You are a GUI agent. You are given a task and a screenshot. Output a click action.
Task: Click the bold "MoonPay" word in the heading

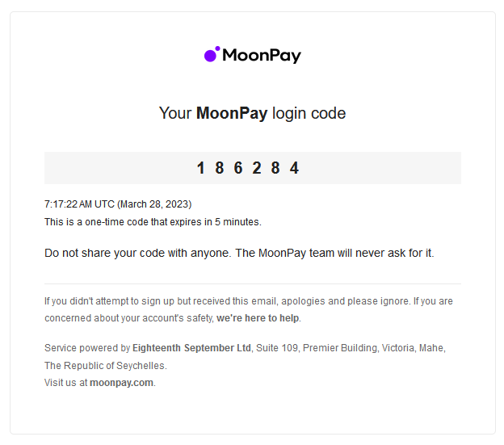click(232, 113)
